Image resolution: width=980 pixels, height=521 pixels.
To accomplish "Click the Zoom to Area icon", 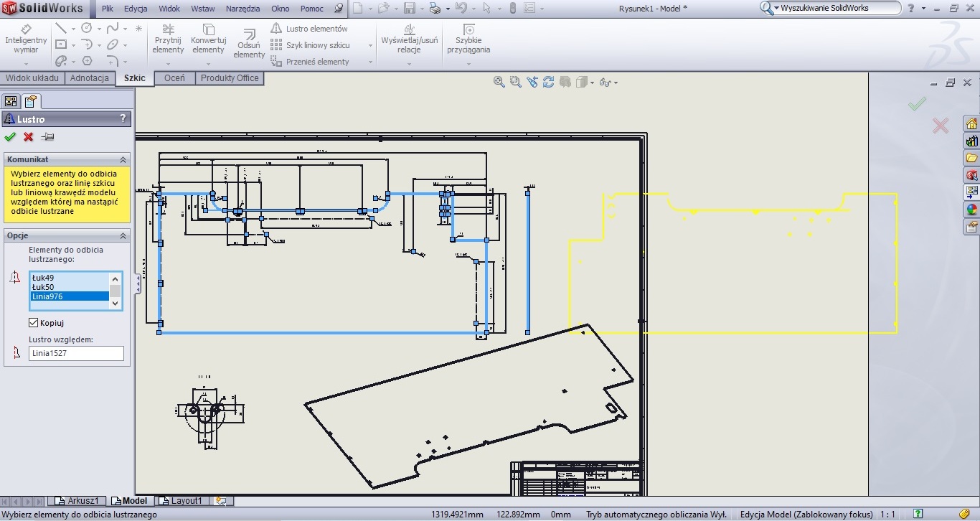I will (x=515, y=82).
